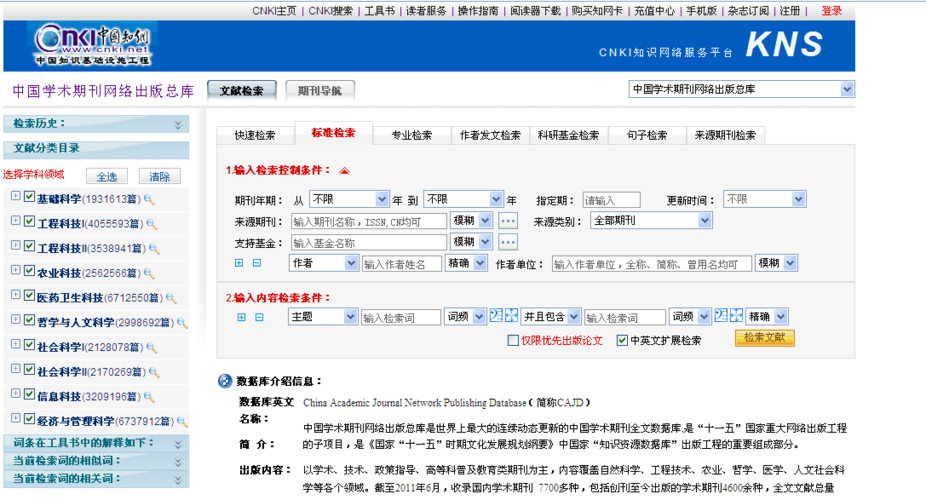Switch to 作者发文检索 tab
The width and height of the screenshot is (926, 500).
click(x=490, y=135)
